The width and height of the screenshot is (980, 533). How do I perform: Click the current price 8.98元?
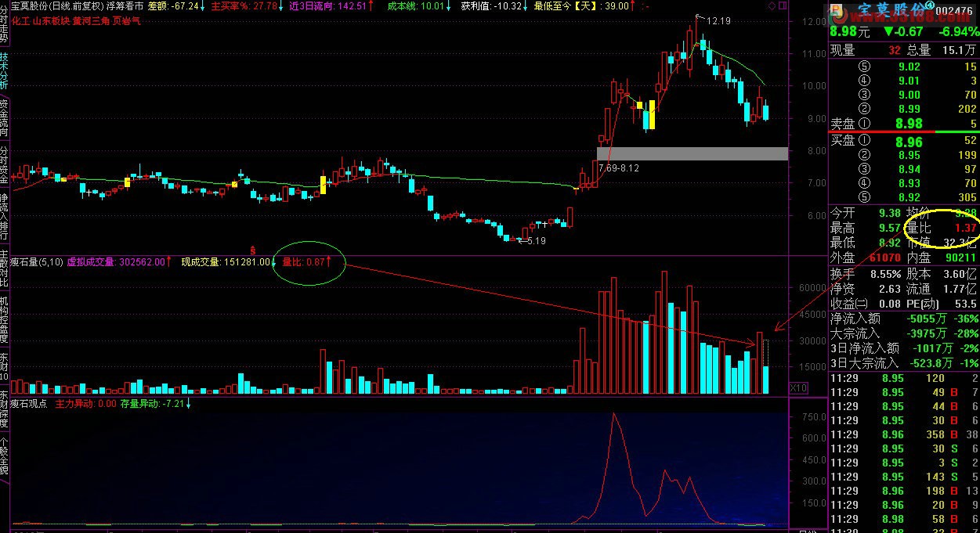coord(849,32)
